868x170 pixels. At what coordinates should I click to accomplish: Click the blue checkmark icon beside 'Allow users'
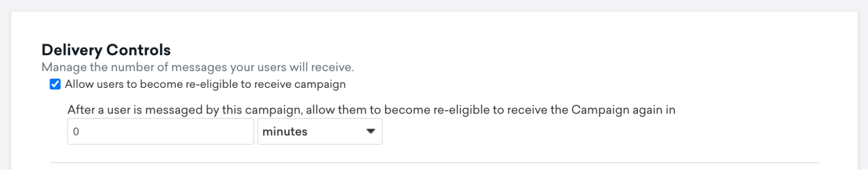55,84
